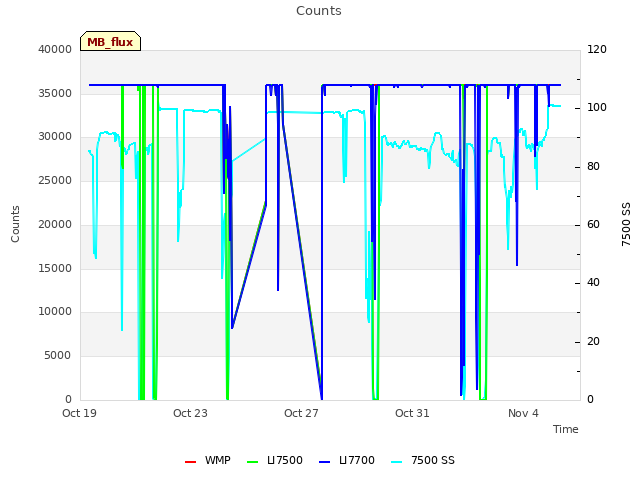Viewport: 640px width, 480px height.
Task: Click the Oct 27 x-axis tick label
Action: tap(301, 413)
